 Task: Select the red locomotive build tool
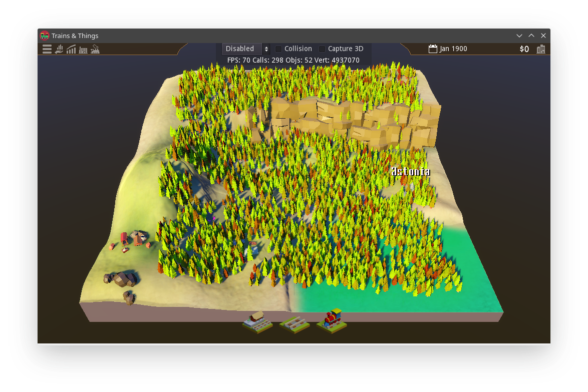click(x=332, y=321)
